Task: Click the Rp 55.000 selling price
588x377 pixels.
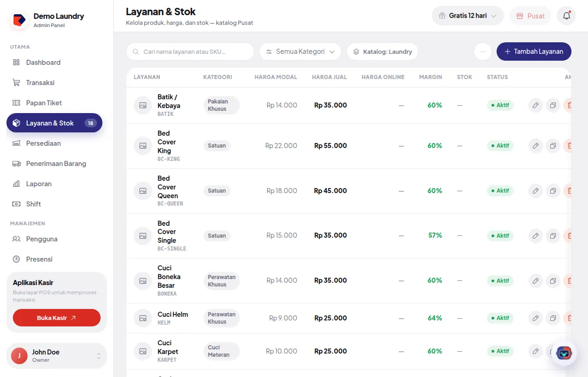Action: point(330,146)
